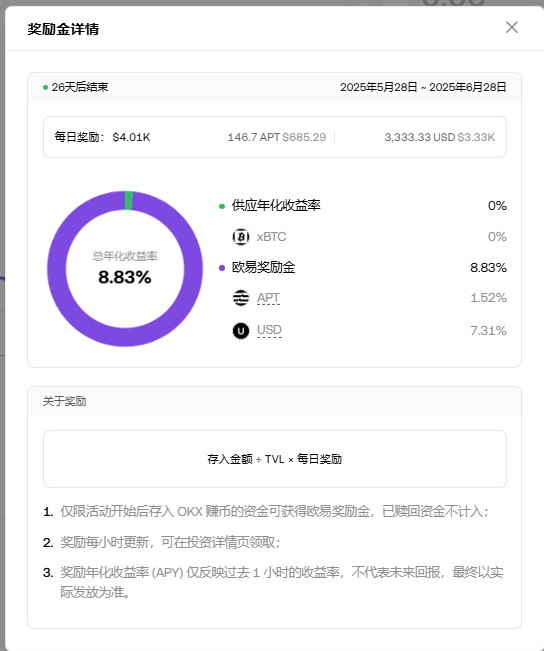The width and height of the screenshot is (544, 651).
Task: Click the 供应年化收益率 row label
Action: [x=276, y=206]
